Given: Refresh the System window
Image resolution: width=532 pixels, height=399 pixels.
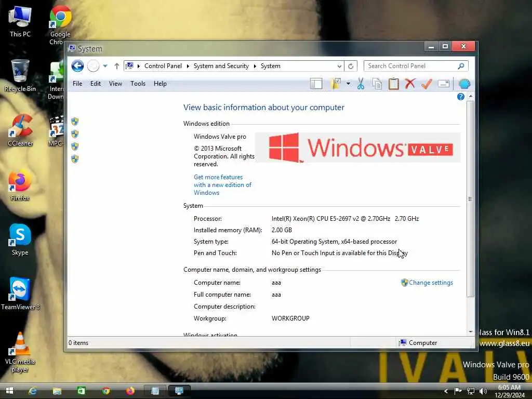Looking at the screenshot, I should 351,66.
